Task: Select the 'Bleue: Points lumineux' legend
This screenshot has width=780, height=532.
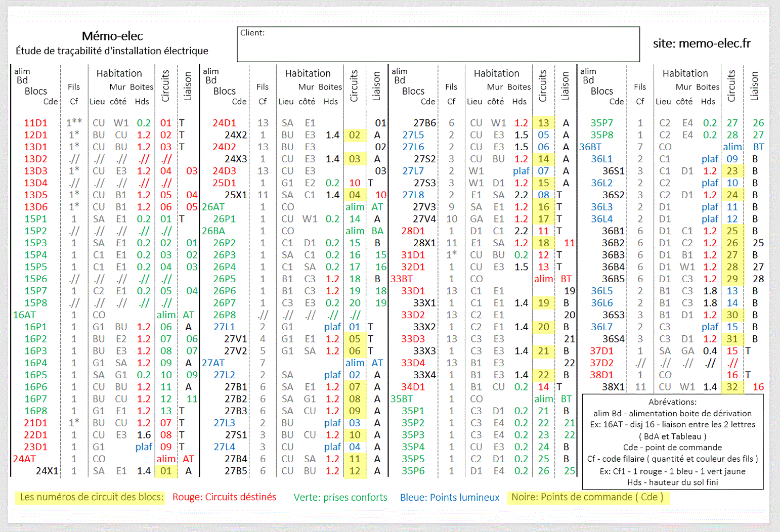Action: [450, 498]
